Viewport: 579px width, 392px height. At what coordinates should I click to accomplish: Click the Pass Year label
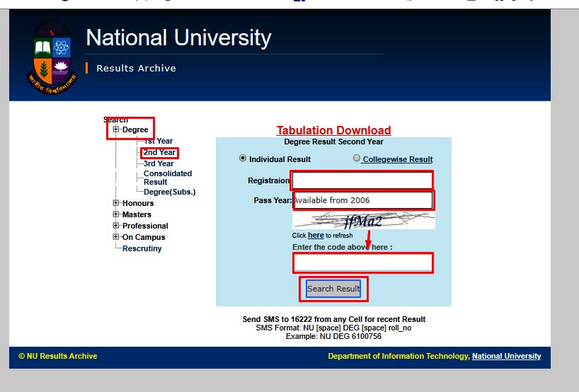pos(273,200)
